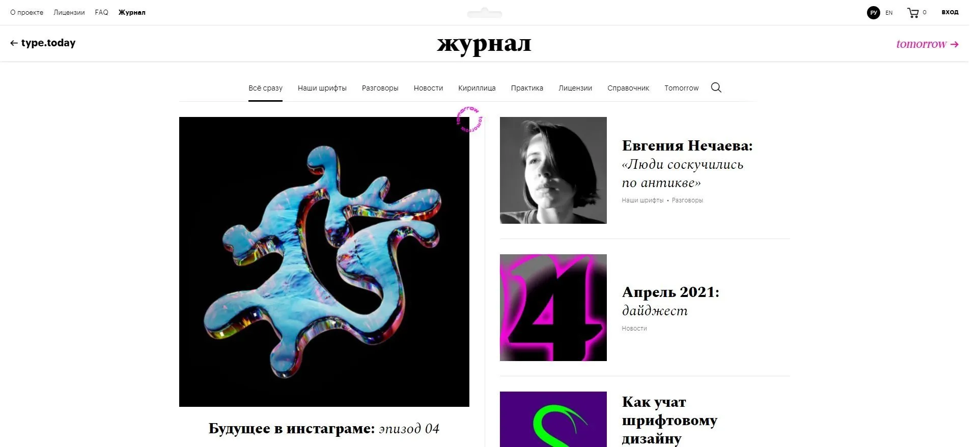Open article Евгения Нечаева headline
This screenshot has width=980, height=447.
(x=687, y=164)
